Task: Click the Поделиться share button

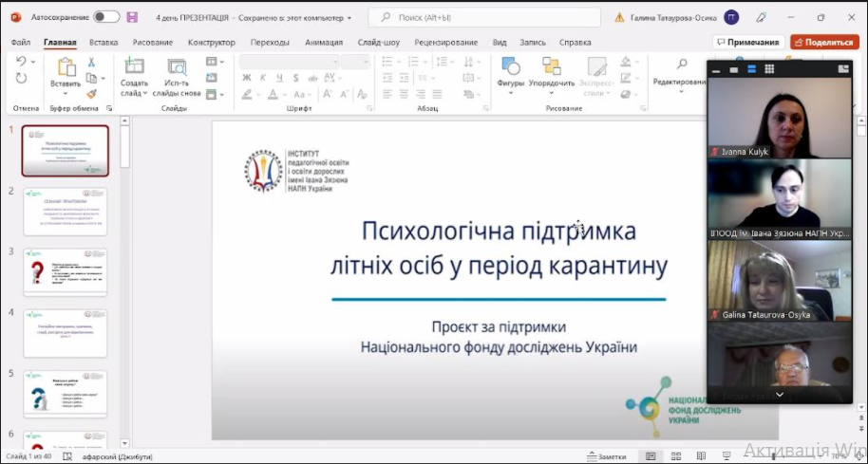Action: [x=824, y=42]
